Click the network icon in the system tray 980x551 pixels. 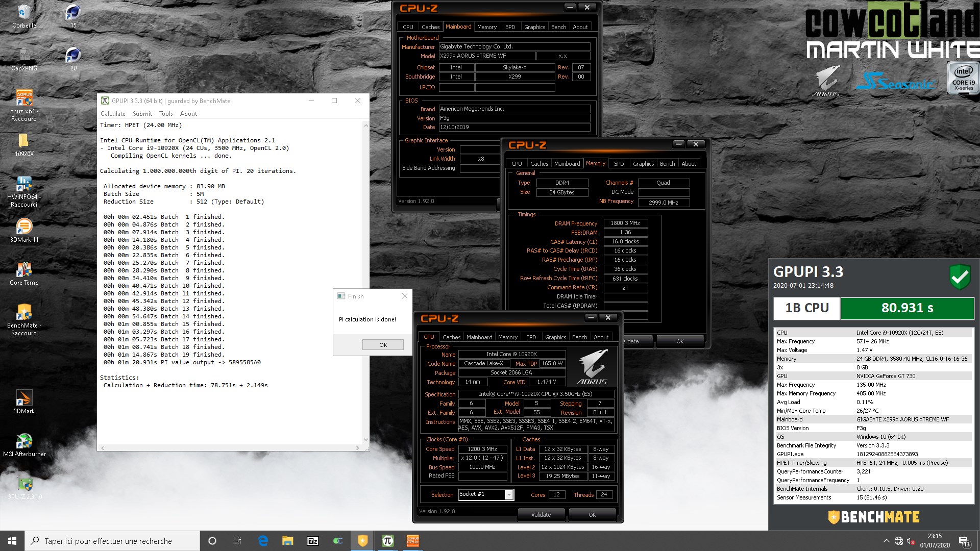tap(899, 541)
